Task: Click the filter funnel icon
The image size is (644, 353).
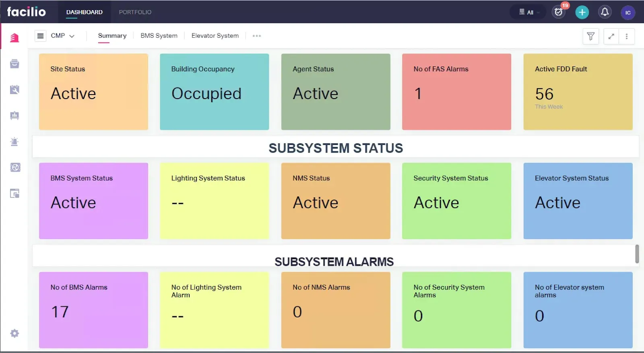Action: click(x=590, y=36)
